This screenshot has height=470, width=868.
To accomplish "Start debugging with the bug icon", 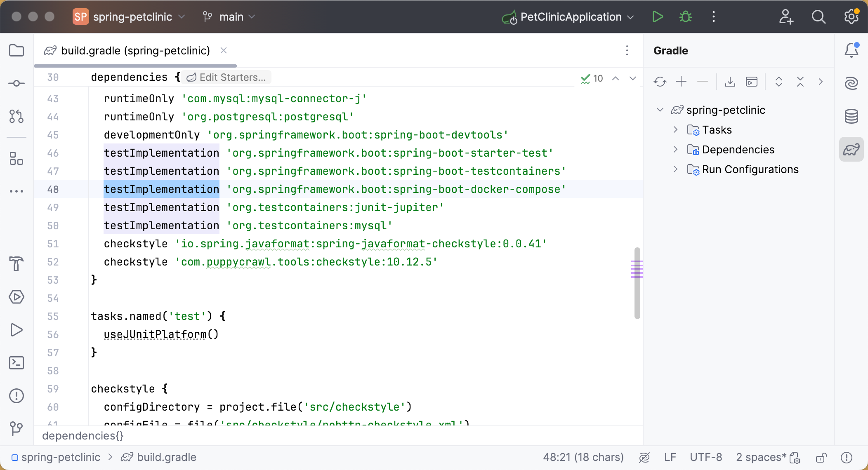I will click(685, 16).
